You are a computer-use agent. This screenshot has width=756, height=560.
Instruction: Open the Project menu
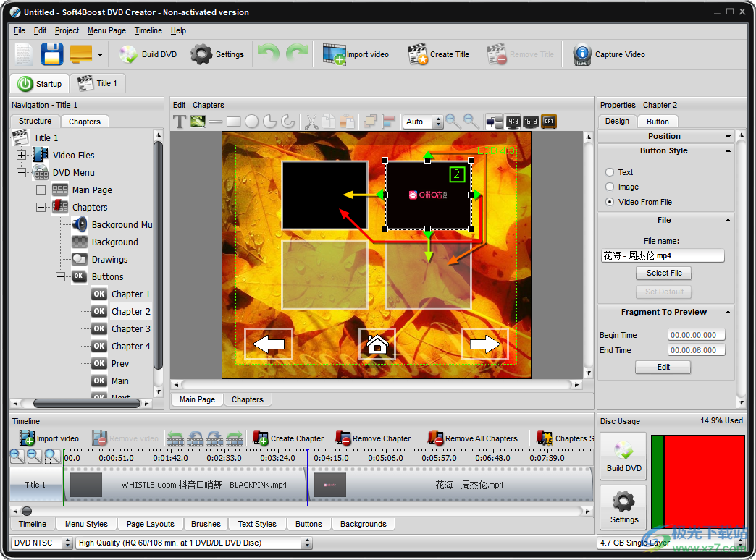pos(67,30)
